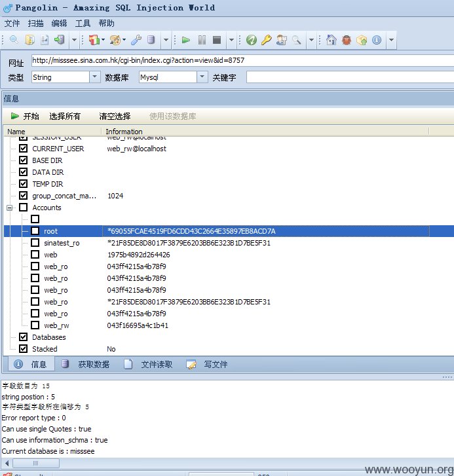Open the 编辑 menu
Image resolution: width=454 pixels, height=476 pixels.
point(59,24)
